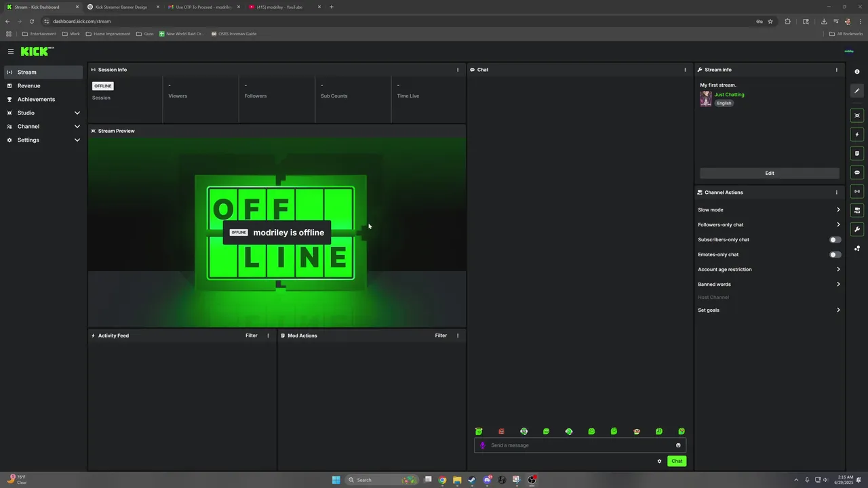This screenshot has width=868, height=488.
Task: Toggle the notes page icon in right rail
Action: pyautogui.click(x=857, y=153)
